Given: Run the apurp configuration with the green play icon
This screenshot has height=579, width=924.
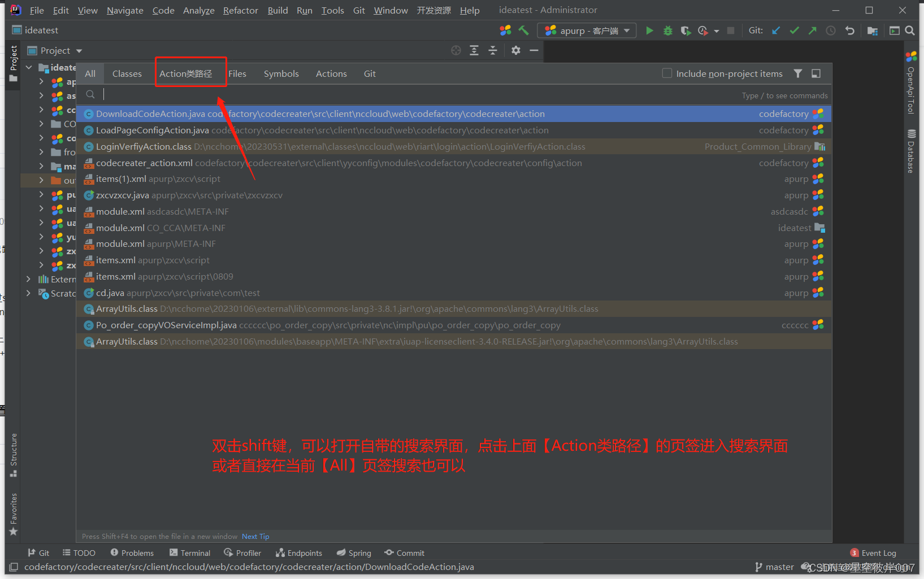Looking at the screenshot, I should point(649,31).
